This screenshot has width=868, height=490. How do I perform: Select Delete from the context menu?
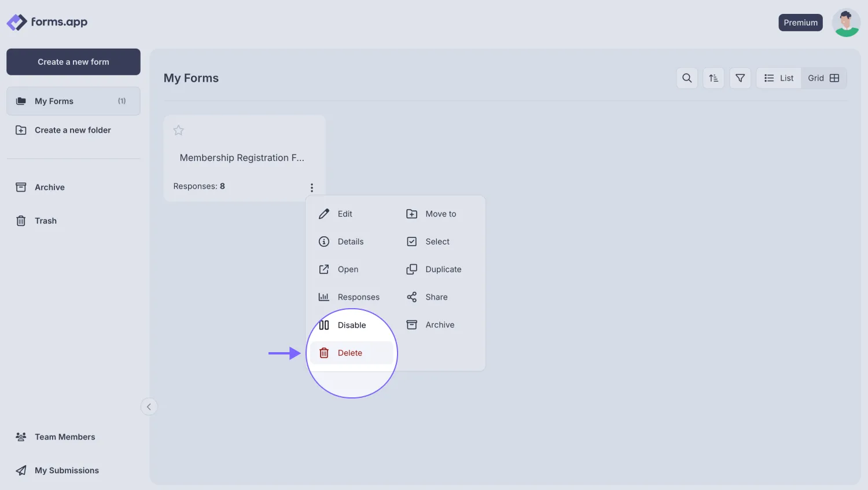click(350, 353)
